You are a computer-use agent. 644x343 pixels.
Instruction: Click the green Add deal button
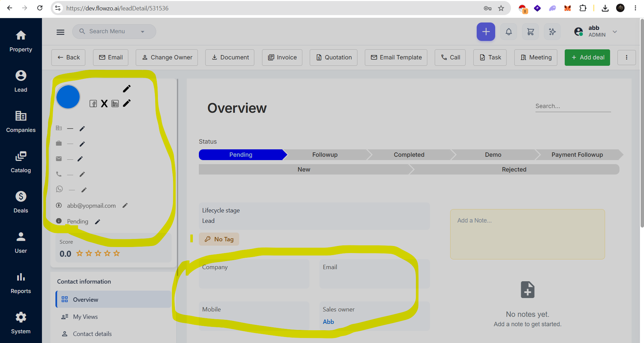(x=587, y=57)
